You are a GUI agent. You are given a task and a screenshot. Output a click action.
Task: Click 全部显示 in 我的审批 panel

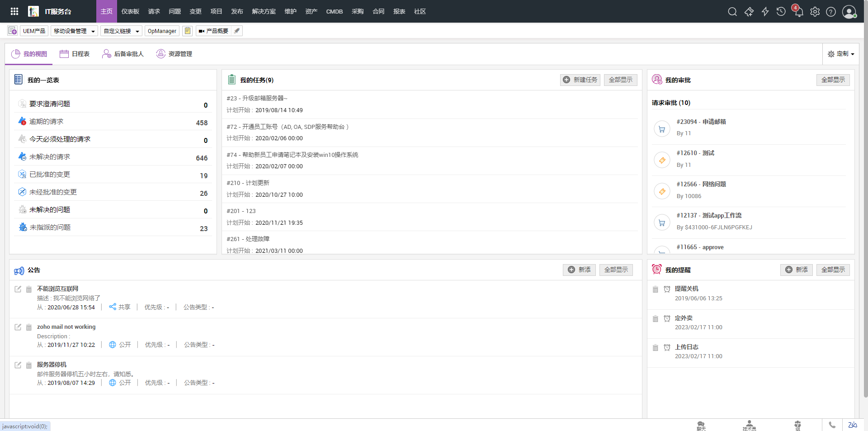click(833, 80)
